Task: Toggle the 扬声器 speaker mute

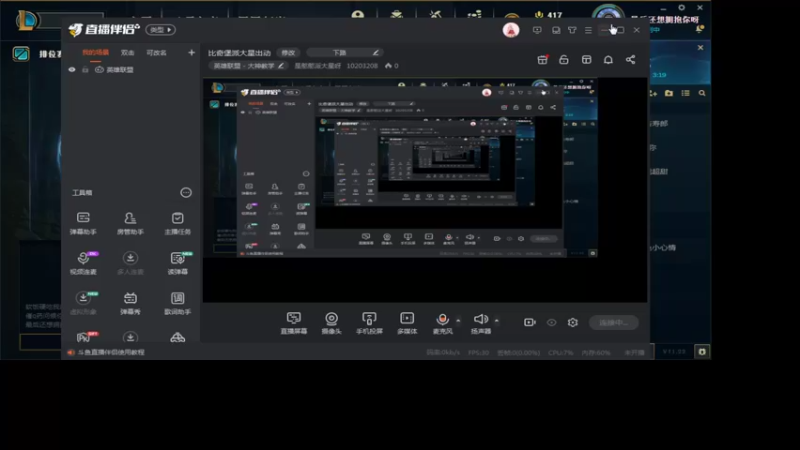Action: coord(481,322)
